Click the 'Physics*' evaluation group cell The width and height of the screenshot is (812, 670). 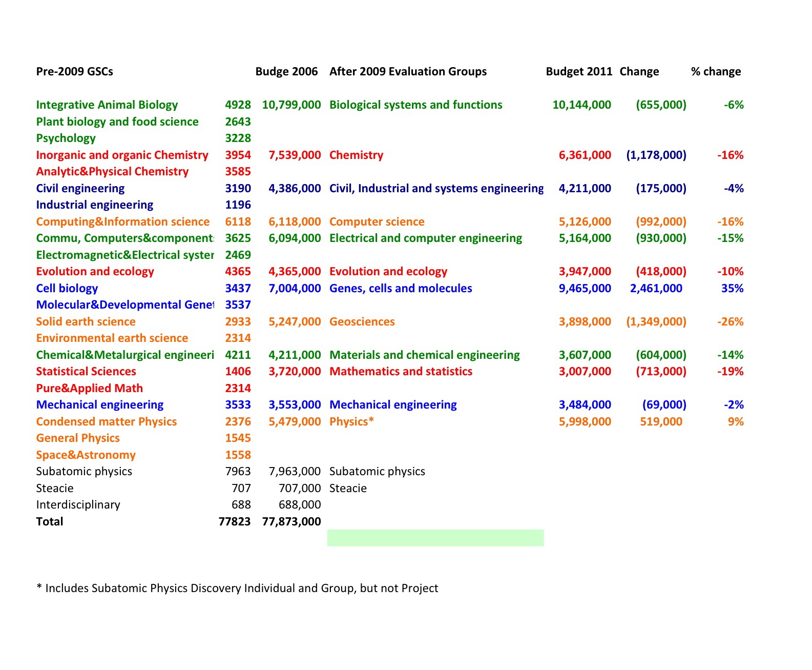(x=351, y=422)
